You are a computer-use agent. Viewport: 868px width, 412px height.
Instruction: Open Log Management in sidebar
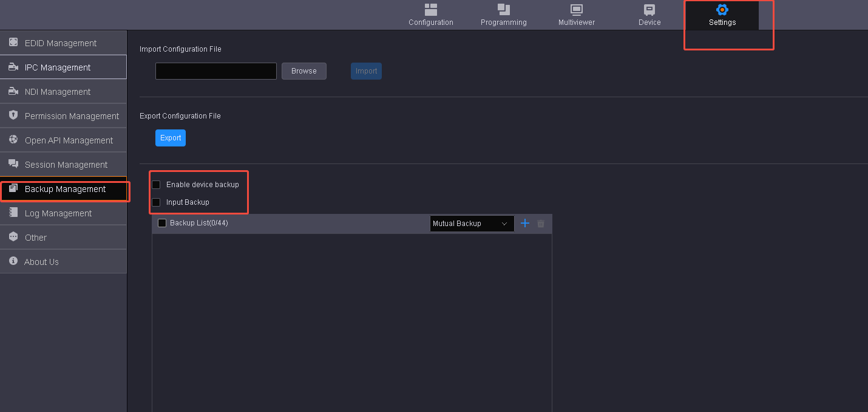click(x=58, y=213)
